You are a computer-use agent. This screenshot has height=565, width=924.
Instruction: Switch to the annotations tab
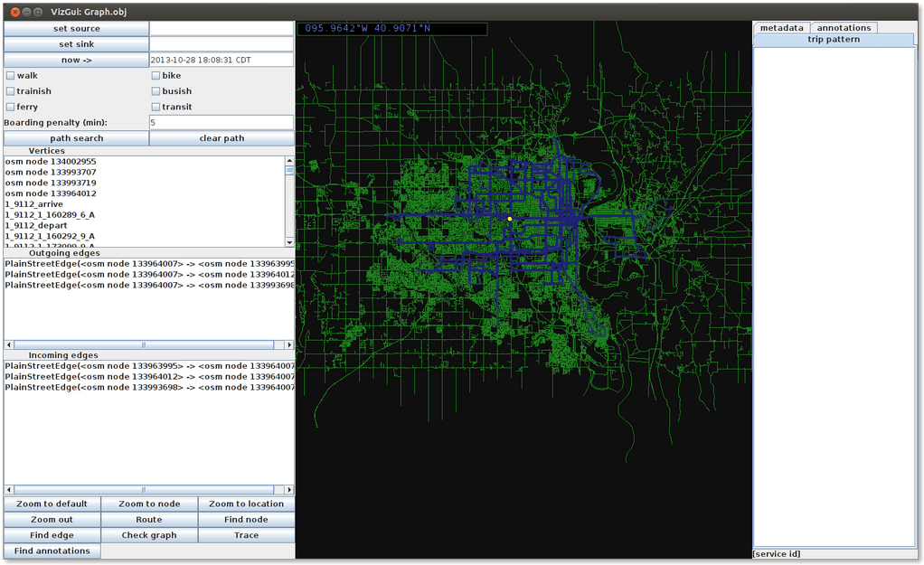coord(844,27)
